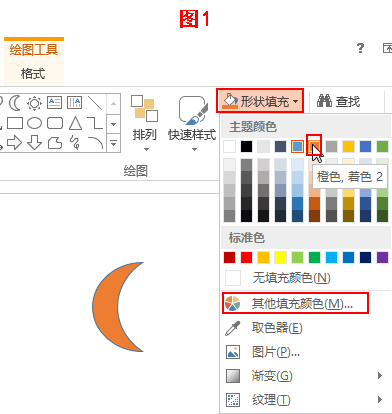
Task: Pick black in the theme colors row
Action: [246, 146]
